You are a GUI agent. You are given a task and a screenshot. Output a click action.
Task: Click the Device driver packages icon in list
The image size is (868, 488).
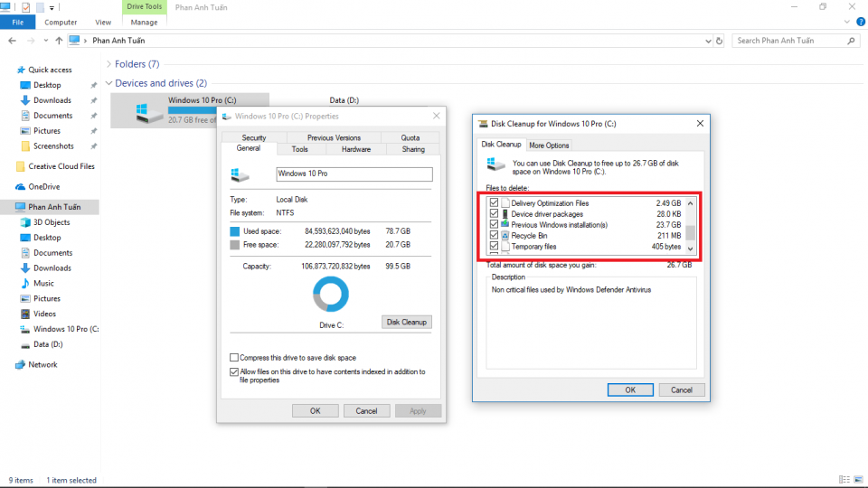click(505, 214)
